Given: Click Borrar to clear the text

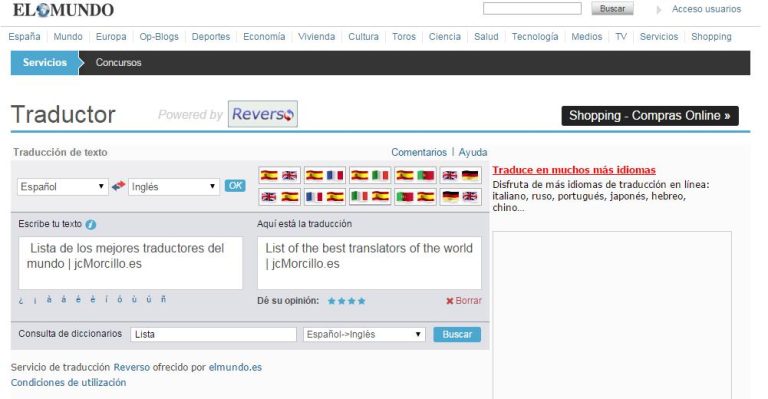Looking at the screenshot, I should click(x=464, y=301).
